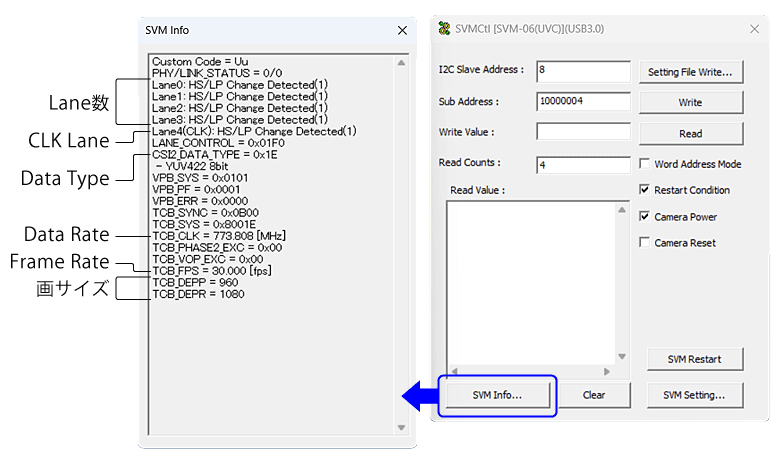The height and width of the screenshot is (465, 782).
Task: Clear the read value output
Action: [x=594, y=395]
